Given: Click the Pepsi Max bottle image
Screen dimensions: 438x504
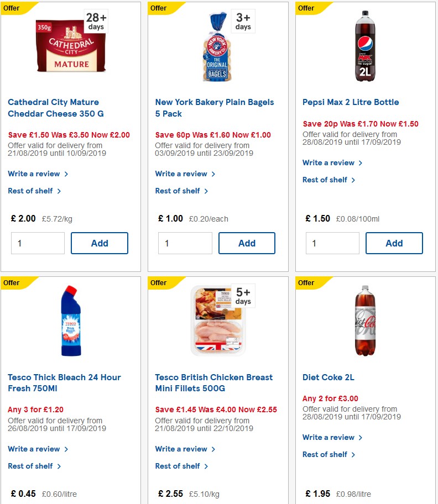Looking at the screenshot, I should 366,47.
